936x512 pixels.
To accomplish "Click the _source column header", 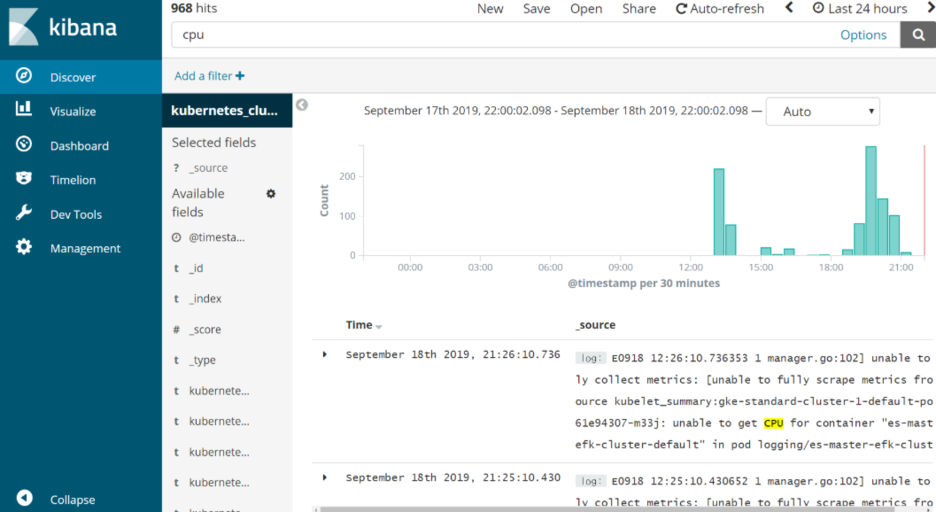I will click(x=596, y=325).
